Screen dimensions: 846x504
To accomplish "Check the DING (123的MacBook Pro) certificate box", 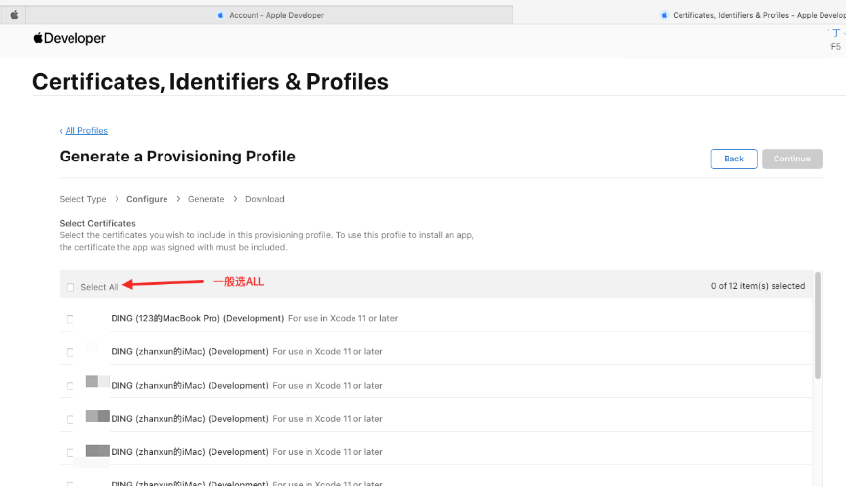I will click(70, 319).
